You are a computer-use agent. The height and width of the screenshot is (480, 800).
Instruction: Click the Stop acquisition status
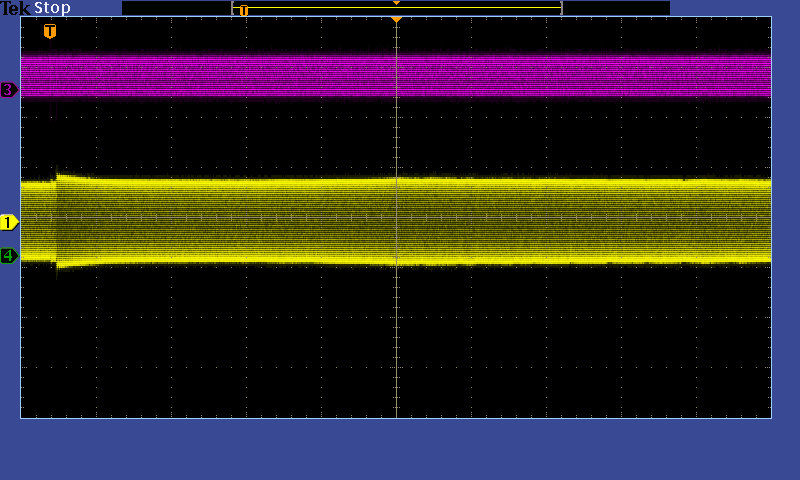tap(53, 8)
